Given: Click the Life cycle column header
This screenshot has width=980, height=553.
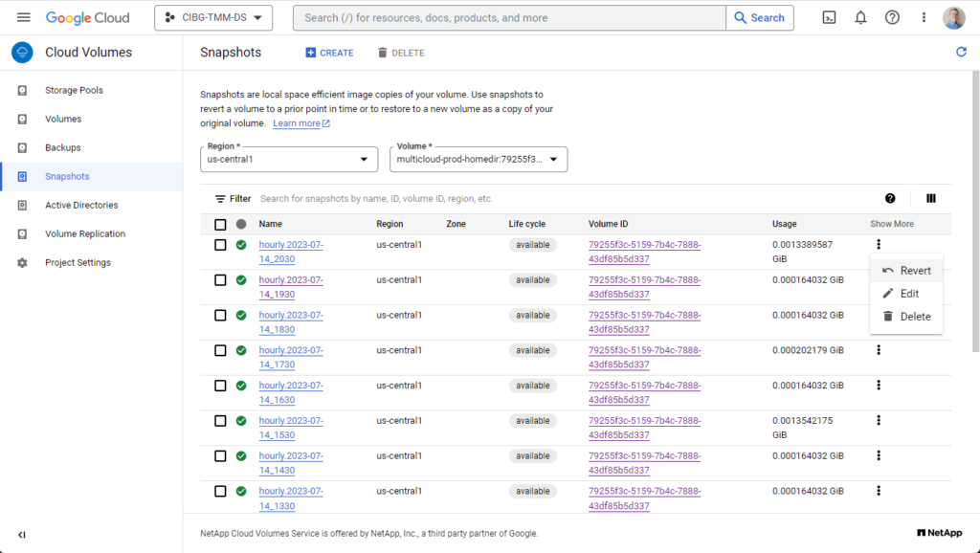Looking at the screenshot, I should [527, 224].
